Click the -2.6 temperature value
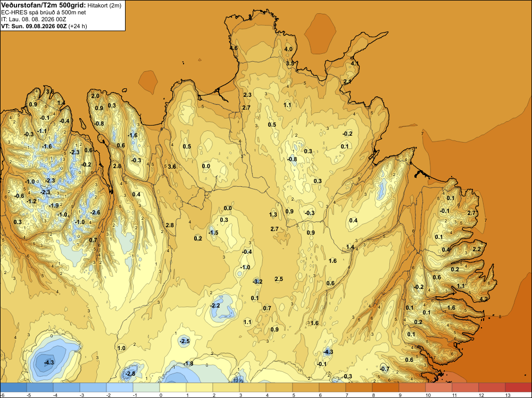The width and height of the screenshot is (532, 398). (95, 212)
